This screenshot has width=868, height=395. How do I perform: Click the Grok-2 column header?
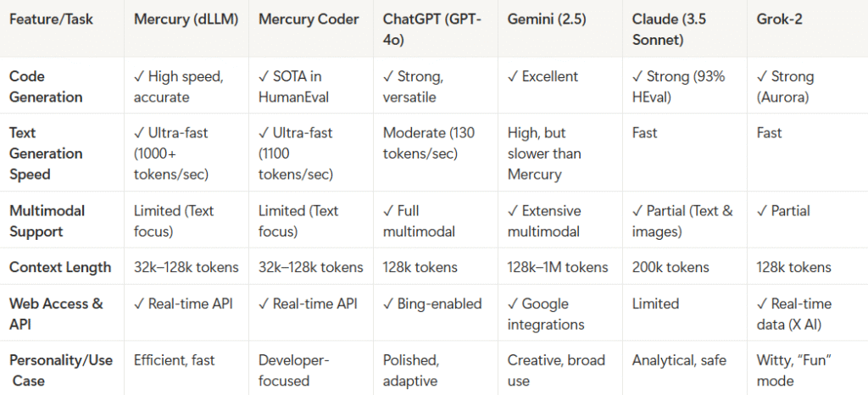[780, 19]
